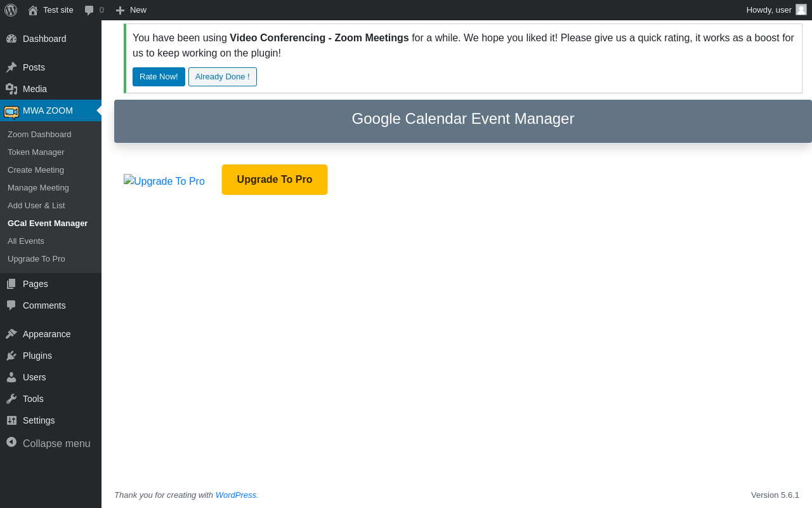Click the Plugins plug icon
Screen dimensions: 812x508
(11, 356)
